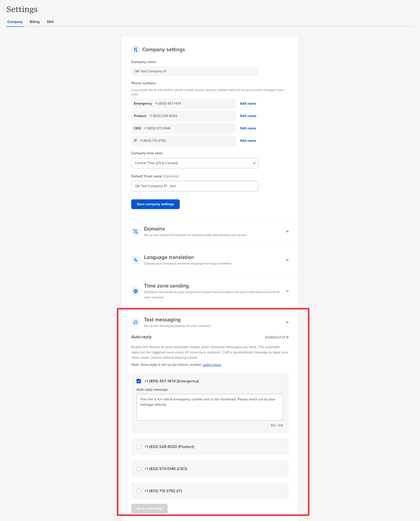
Task: Expand the Language translation section
Action: pos(287,260)
